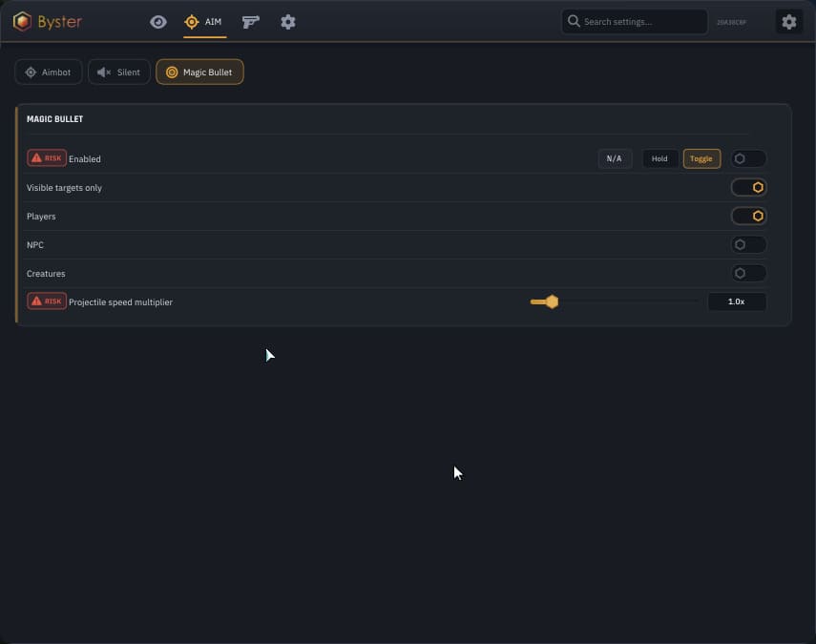This screenshot has width=816, height=644.
Task: Open the eye icon visuals tab
Action: [158, 22]
